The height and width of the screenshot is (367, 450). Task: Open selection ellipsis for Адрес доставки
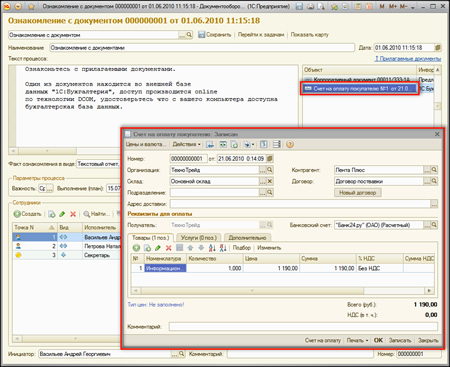click(x=434, y=204)
